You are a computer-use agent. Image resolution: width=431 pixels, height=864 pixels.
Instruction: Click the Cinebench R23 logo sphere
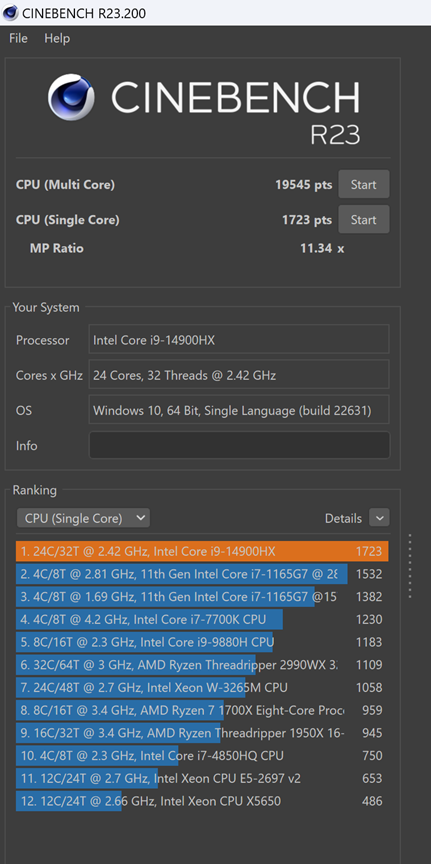pyautogui.click(x=71, y=98)
